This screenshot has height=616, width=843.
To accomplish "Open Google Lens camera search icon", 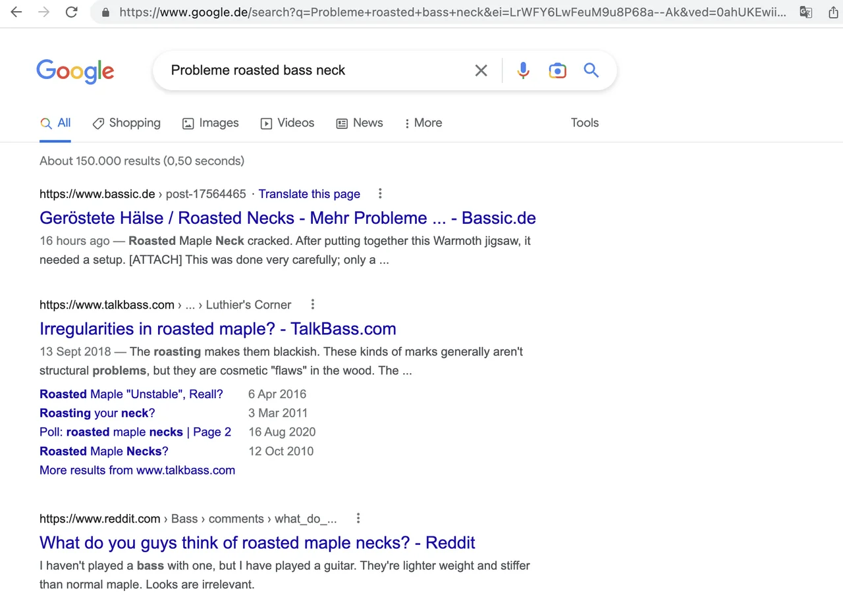I will [x=557, y=70].
